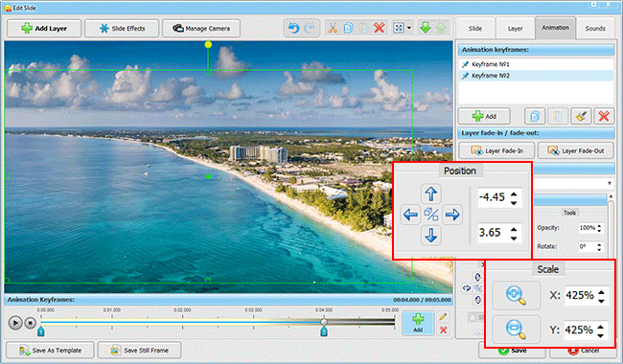Select keyframe marker 1 on timeline
The height and width of the screenshot is (364, 623).
(x=40, y=331)
